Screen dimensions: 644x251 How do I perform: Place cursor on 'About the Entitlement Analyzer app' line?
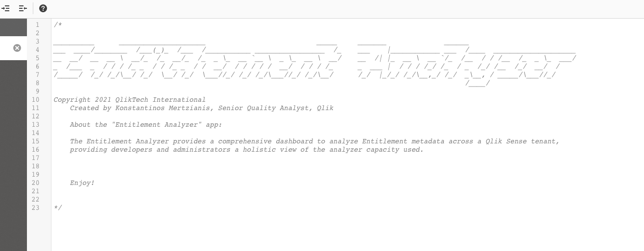146,125
